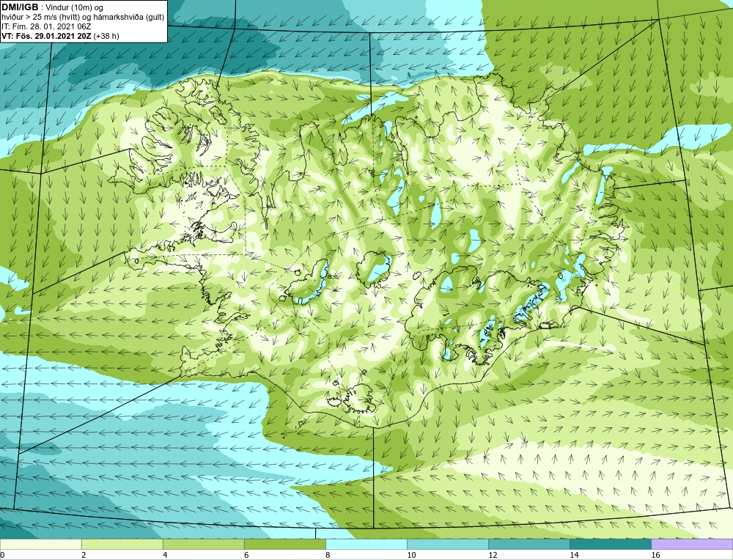The image size is (733, 560).
Task: Click the dark green 6–8 m/s legend swatch
Action: pos(284,544)
